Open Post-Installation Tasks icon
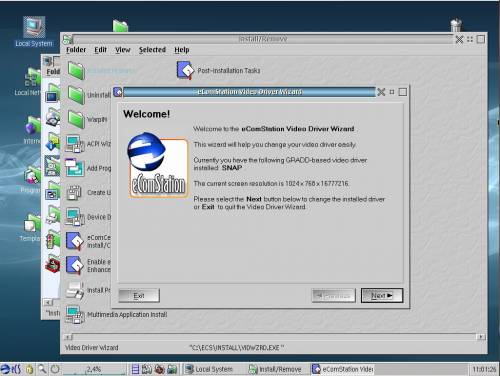Screen dimensions: 500x376 click(185, 70)
